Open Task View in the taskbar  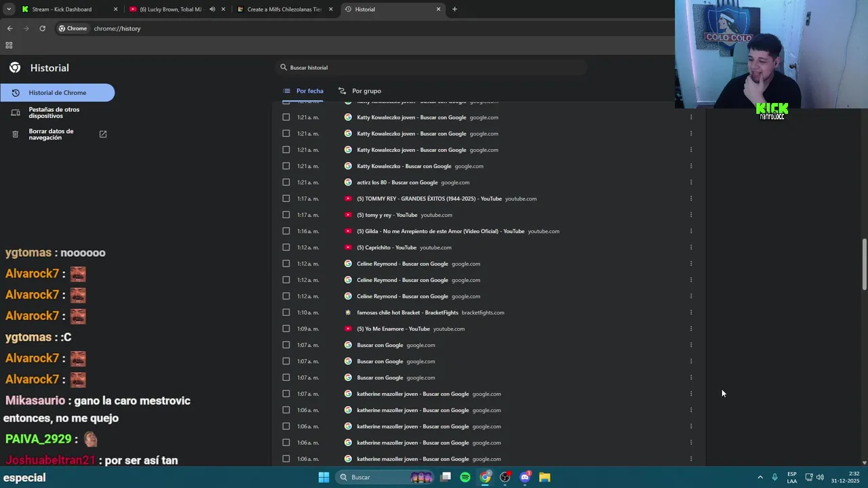pos(446,477)
